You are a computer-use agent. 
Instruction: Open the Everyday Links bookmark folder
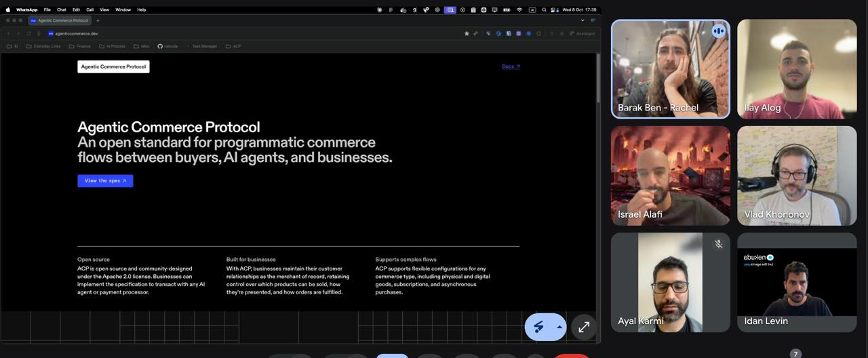43,46
